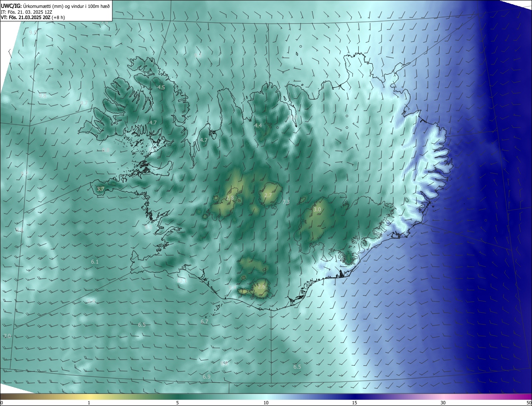Click the 2.8 value over the glacier
This screenshot has height=406, width=532.
[230, 198]
